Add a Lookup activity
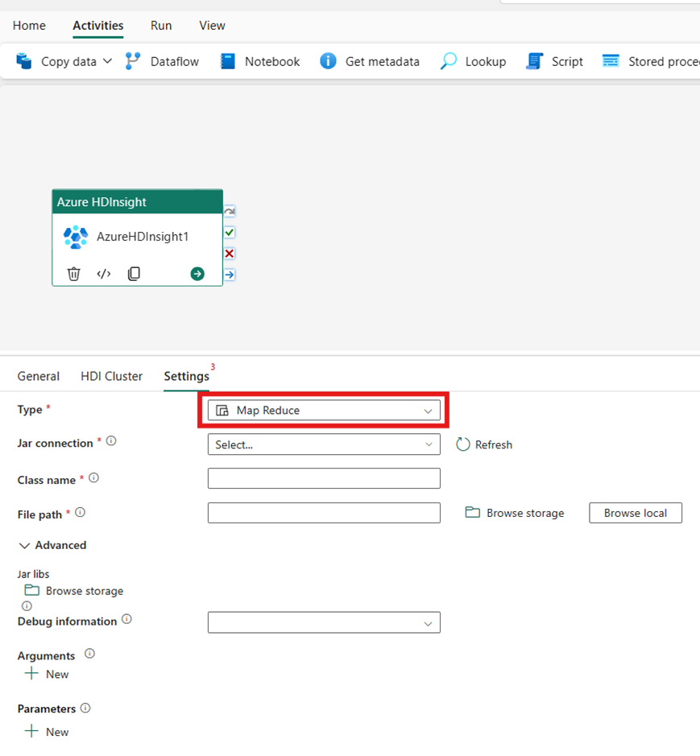The height and width of the screenshot is (756, 700). pos(473,62)
